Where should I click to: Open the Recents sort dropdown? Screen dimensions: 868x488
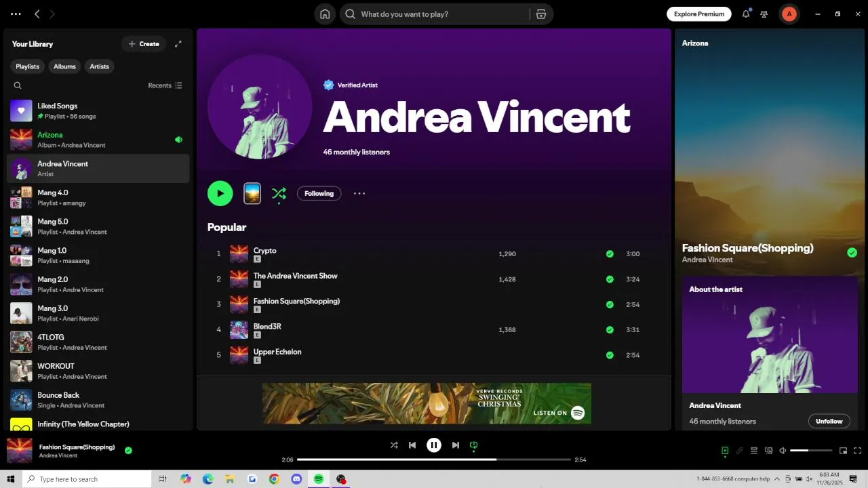point(165,85)
